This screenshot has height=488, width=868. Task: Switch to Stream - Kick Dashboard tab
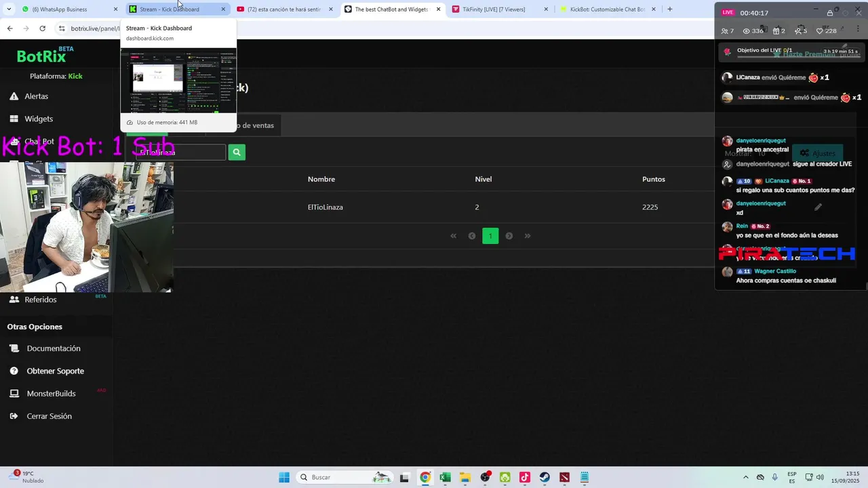coord(178,9)
